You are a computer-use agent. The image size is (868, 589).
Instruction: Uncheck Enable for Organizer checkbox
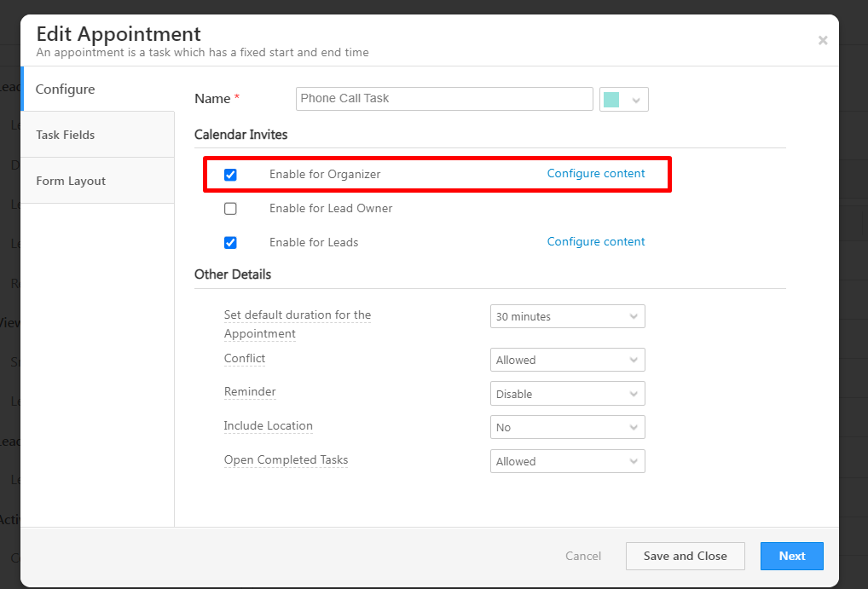[x=230, y=175]
